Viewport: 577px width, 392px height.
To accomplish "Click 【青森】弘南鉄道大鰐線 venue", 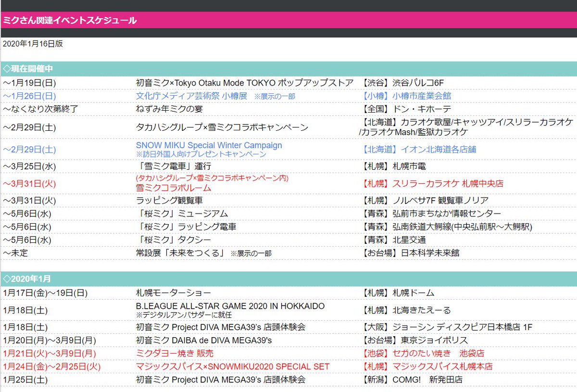I will coord(446,227).
